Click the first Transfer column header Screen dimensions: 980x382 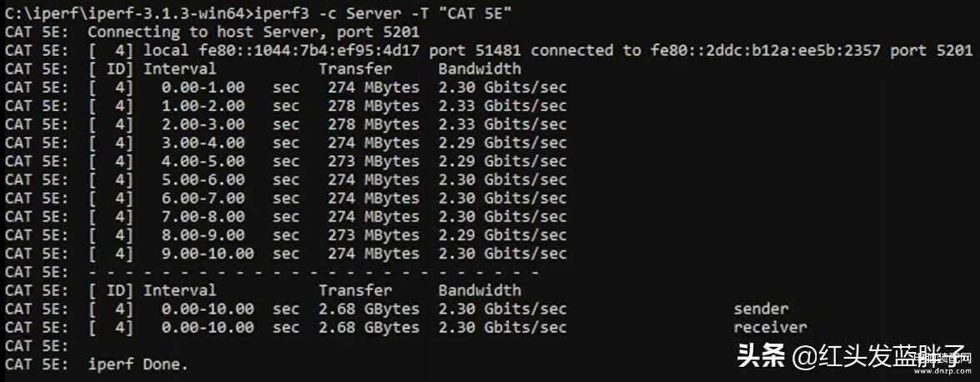356,68
